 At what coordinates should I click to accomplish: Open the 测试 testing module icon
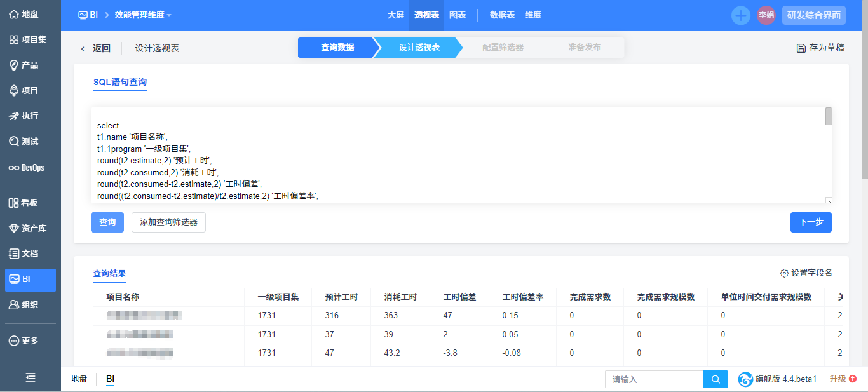pos(13,141)
